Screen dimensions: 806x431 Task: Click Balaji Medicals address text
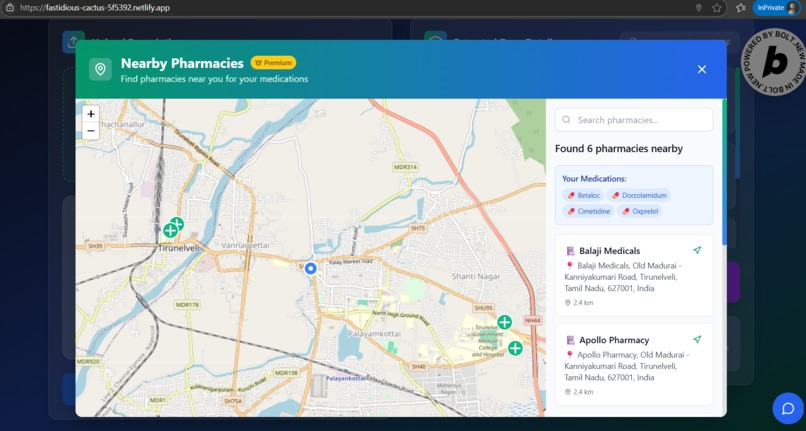[x=623, y=277]
